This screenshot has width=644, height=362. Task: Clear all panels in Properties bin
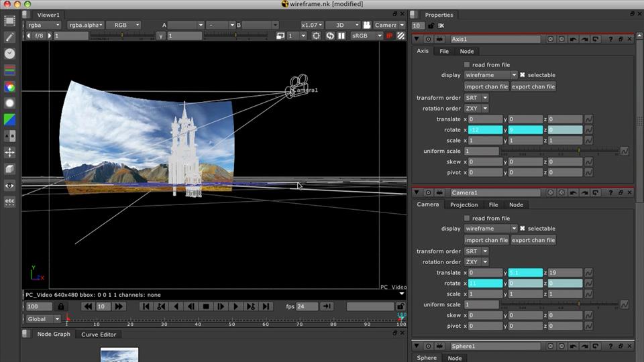coord(441,25)
